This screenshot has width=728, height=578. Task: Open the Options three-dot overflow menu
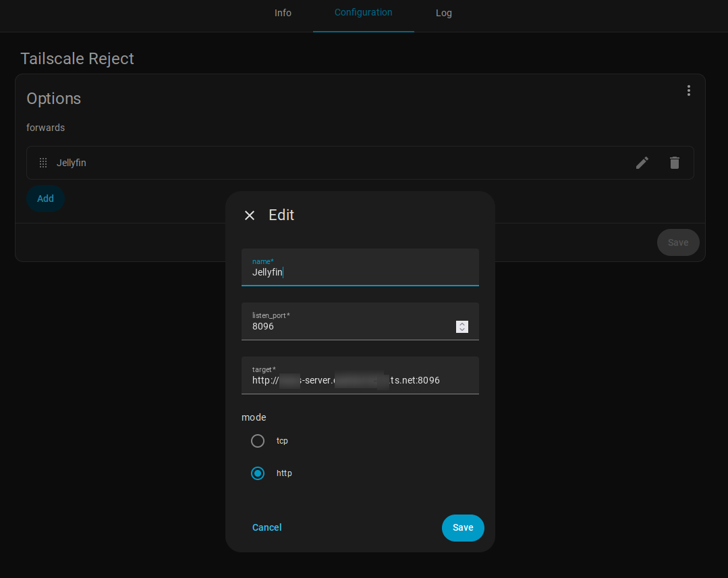coord(688,90)
